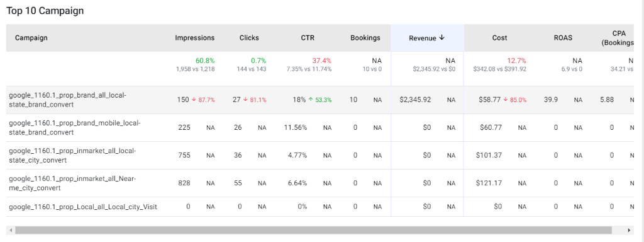Click cost value $121.17
This screenshot has width=644, height=242.
pyautogui.click(x=489, y=183)
